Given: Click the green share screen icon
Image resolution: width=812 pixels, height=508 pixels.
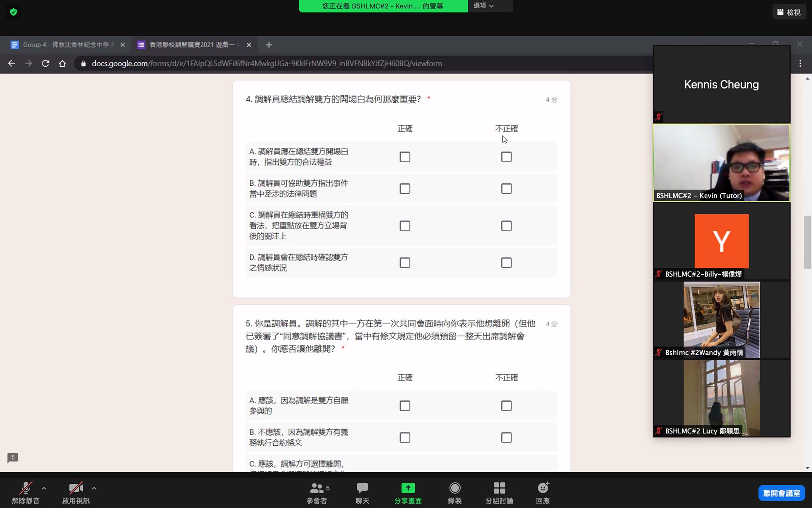Looking at the screenshot, I should coord(408,488).
